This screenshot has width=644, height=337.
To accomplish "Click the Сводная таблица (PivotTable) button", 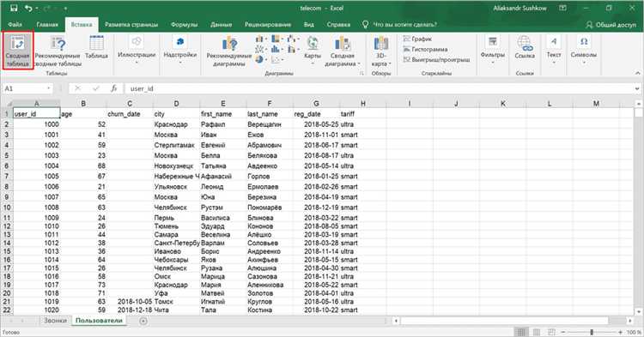I will (x=17, y=51).
